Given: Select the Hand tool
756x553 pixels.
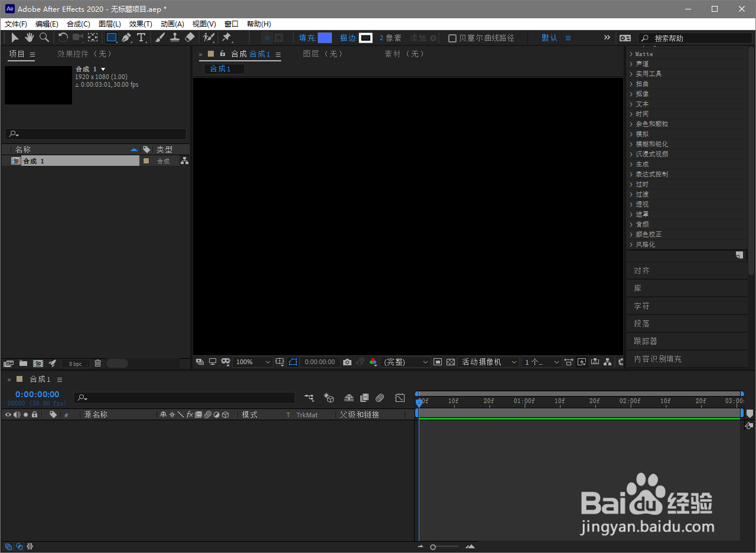Looking at the screenshot, I should pyautogui.click(x=29, y=38).
